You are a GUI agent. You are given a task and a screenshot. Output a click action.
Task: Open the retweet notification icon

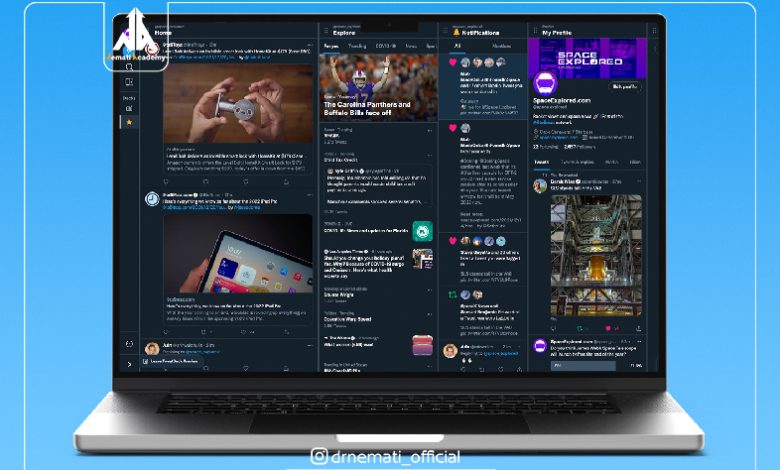point(453,294)
